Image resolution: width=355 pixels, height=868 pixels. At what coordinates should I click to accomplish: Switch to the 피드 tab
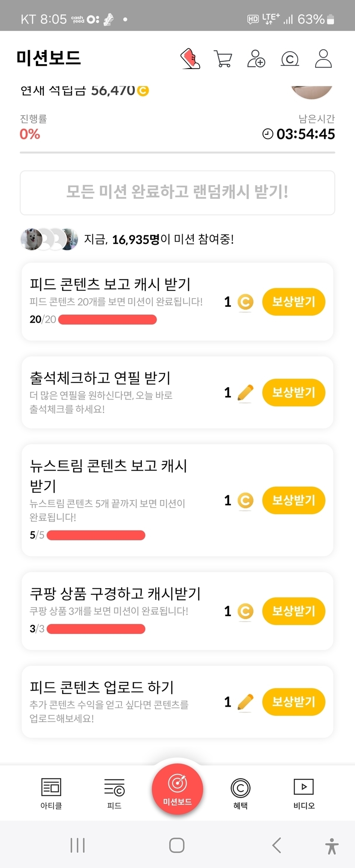[114, 794]
